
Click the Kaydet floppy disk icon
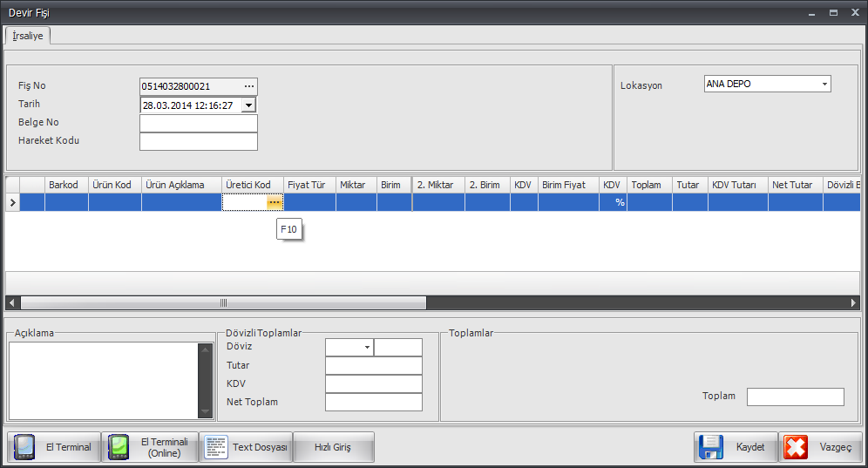(x=710, y=447)
